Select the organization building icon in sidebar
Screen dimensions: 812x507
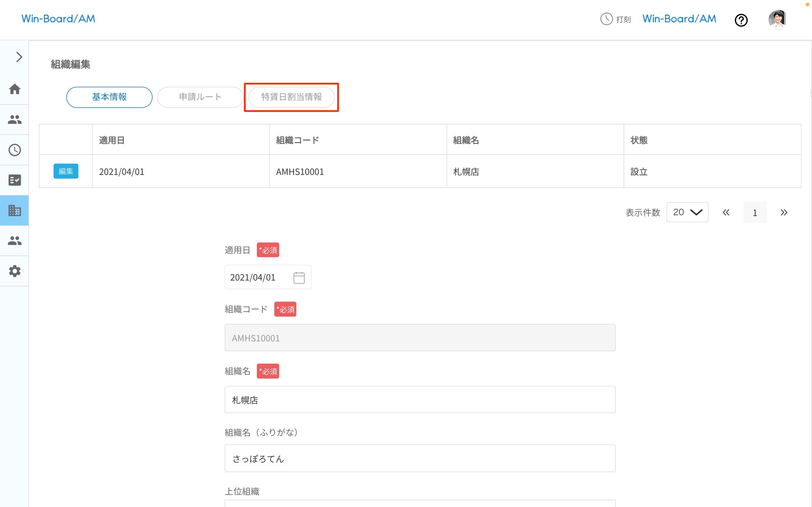(x=14, y=211)
